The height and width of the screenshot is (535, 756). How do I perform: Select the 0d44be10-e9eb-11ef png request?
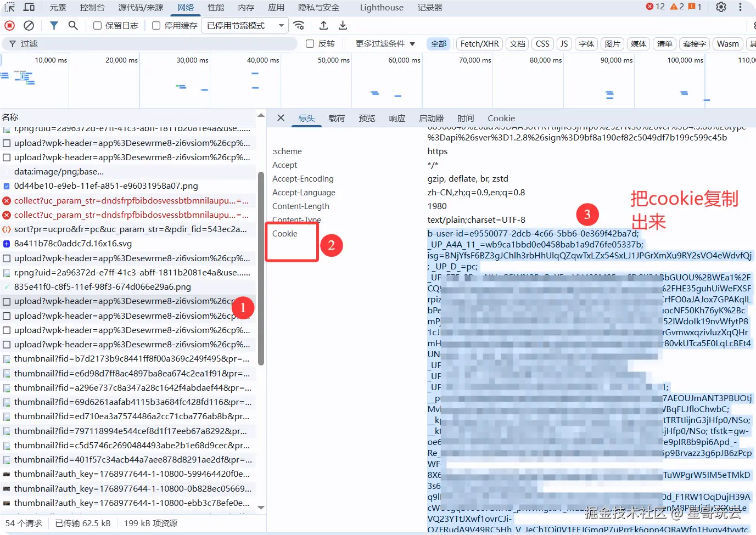pyautogui.click(x=127, y=186)
